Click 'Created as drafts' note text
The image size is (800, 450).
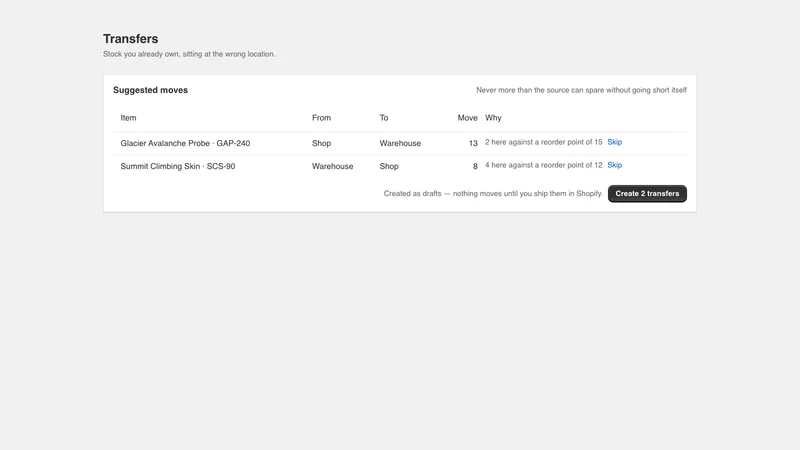pos(493,193)
